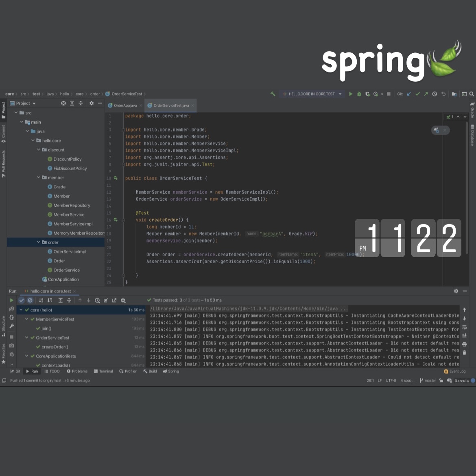Click Select Opened File target icon in Project panel

click(63, 103)
